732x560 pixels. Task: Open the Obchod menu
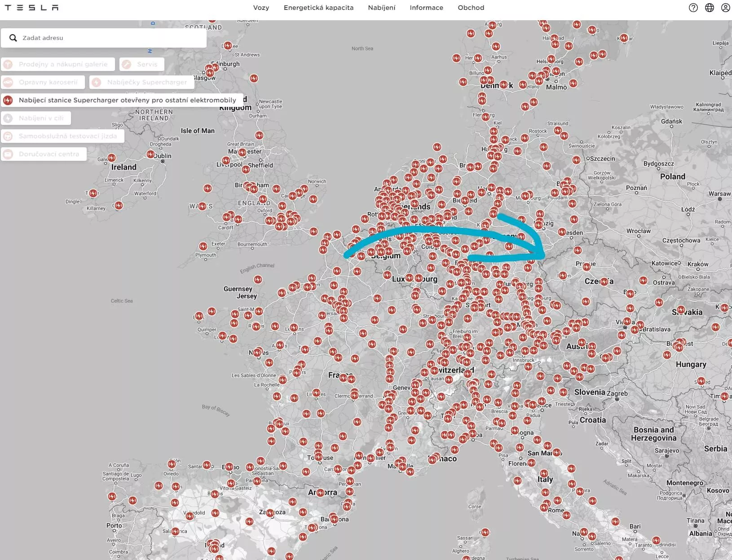(x=471, y=8)
